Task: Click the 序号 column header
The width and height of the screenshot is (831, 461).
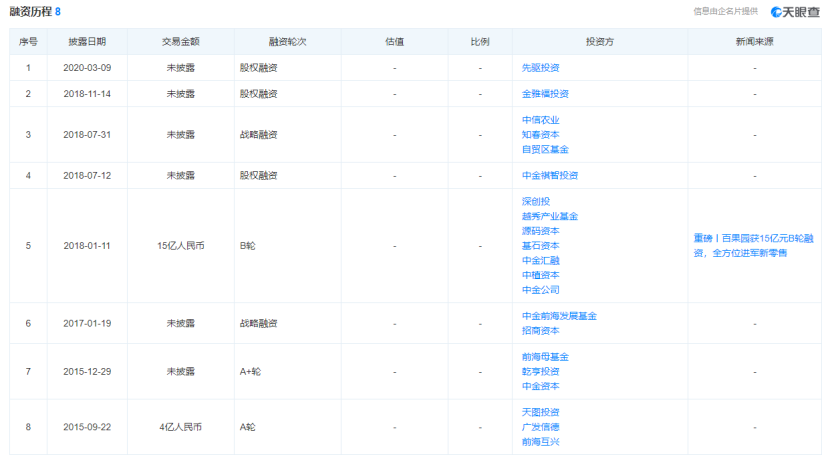Action: point(28,41)
